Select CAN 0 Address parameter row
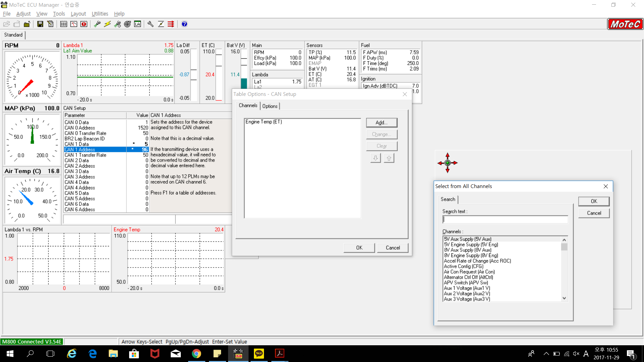The width and height of the screenshot is (644, 362). pyautogui.click(x=106, y=128)
